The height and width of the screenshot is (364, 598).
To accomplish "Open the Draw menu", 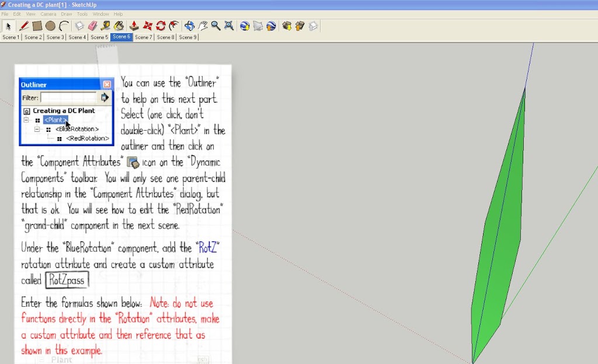I will [x=67, y=14].
